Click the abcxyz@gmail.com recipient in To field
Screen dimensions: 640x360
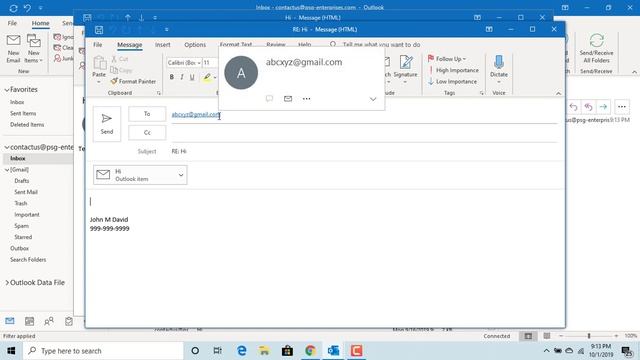196,115
